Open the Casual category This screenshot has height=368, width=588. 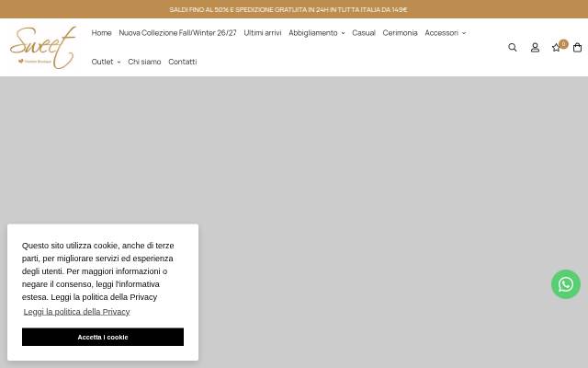coord(364,33)
